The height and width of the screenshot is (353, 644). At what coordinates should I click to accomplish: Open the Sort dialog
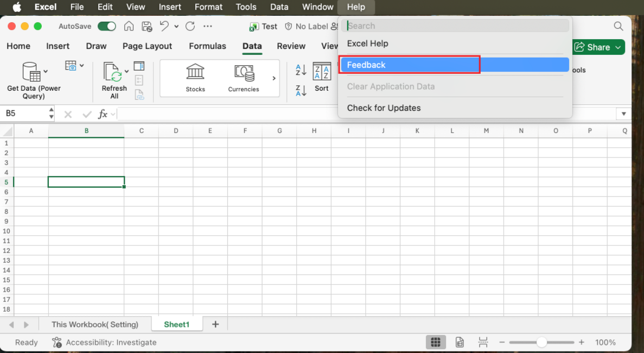[322, 77]
